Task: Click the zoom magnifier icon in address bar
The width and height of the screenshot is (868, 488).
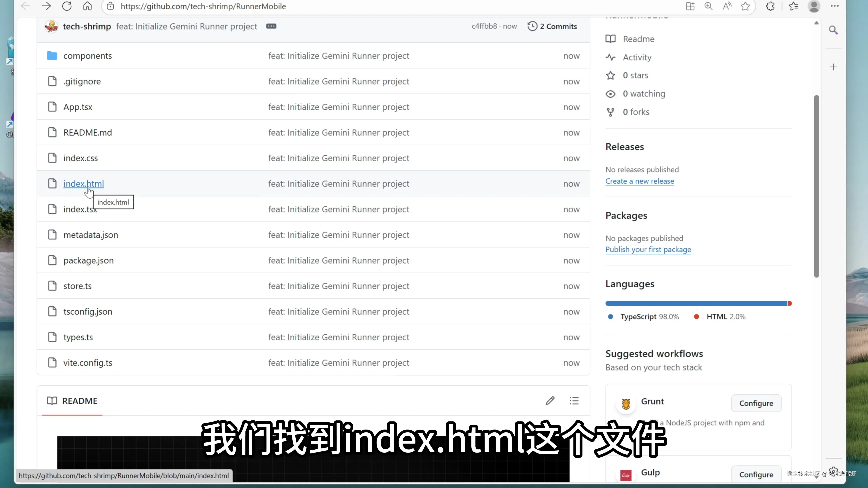Action: click(708, 6)
